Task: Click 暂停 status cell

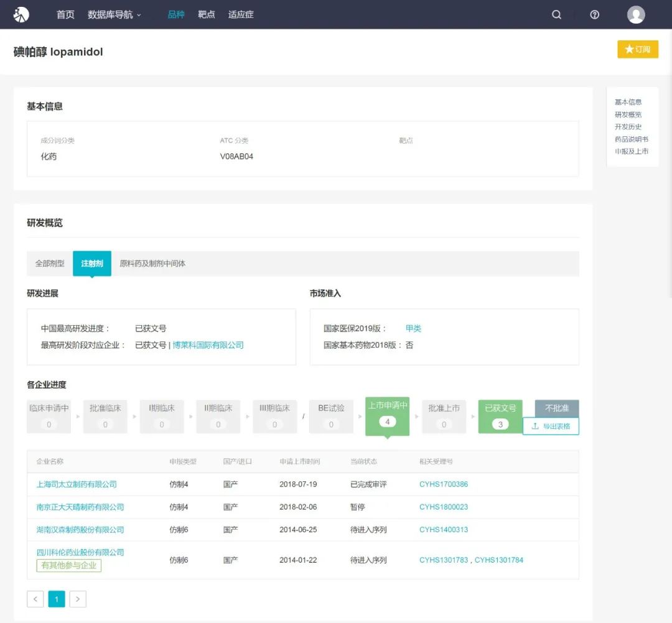Action: 357,507
